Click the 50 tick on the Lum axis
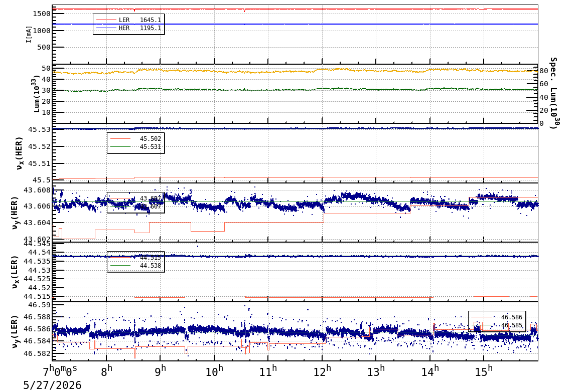Screen dimensions: 579x392 pos(46,68)
